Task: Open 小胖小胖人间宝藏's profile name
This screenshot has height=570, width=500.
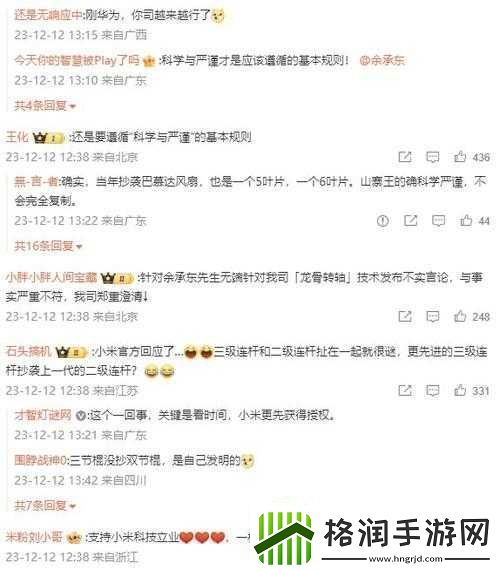Action: (51, 277)
